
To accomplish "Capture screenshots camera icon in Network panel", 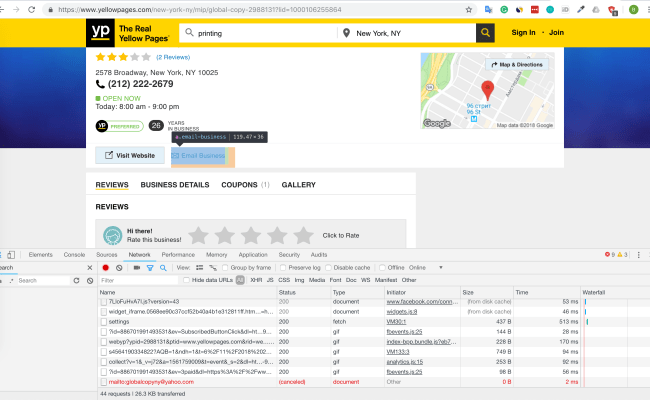I will [x=136, y=268].
